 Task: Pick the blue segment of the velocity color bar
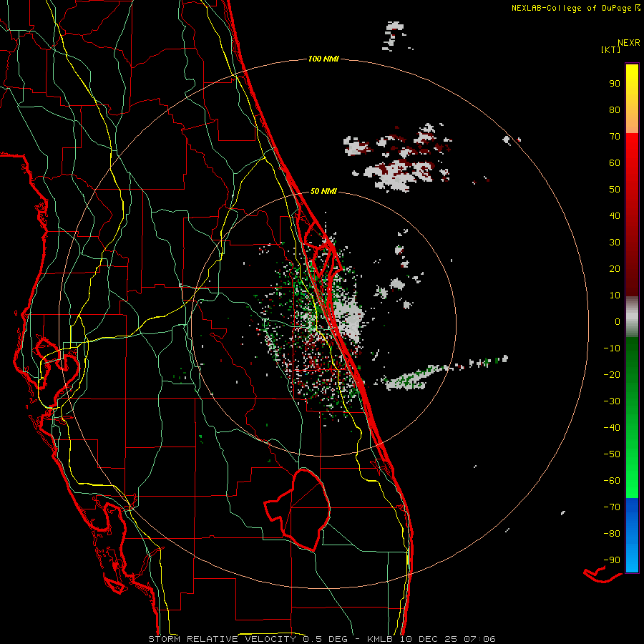click(632, 535)
